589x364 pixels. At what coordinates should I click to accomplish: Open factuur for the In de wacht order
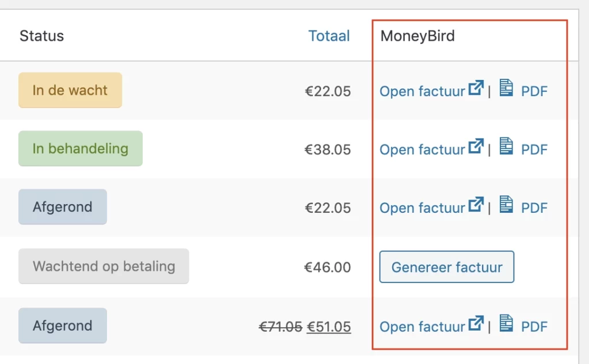(423, 91)
